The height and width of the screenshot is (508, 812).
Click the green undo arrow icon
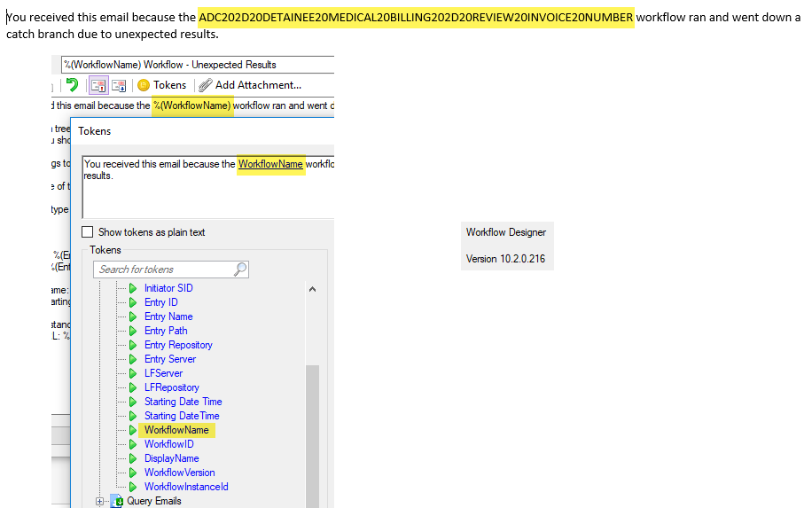tap(72, 85)
